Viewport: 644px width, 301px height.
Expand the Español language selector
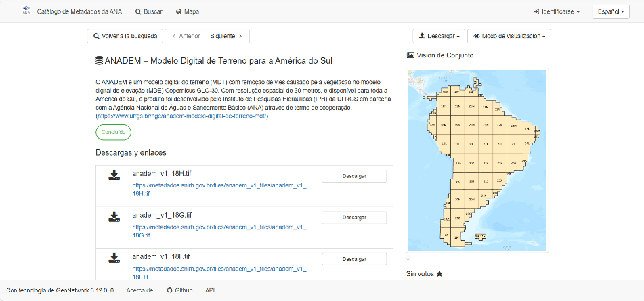(611, 11)
